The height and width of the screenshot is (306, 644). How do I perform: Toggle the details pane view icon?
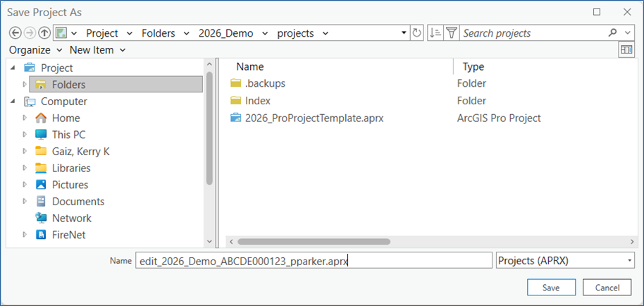pyautogui.click(x=626, y=49)
